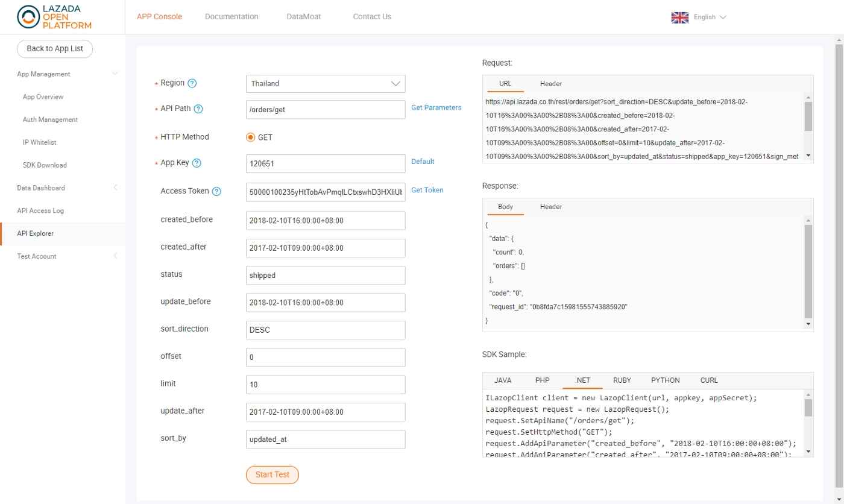Show the JAVA SDK sample
This screenshot has width=844, height=504.
coord(503,380)
